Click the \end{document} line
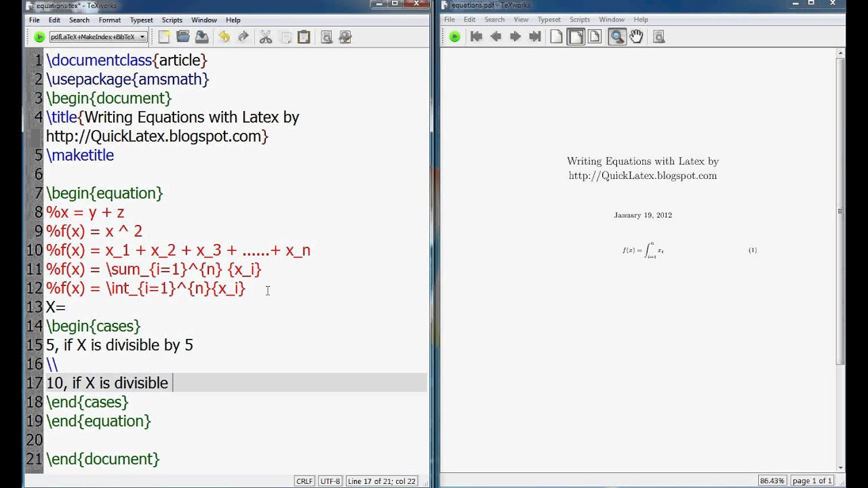 [x=103, y=459]
